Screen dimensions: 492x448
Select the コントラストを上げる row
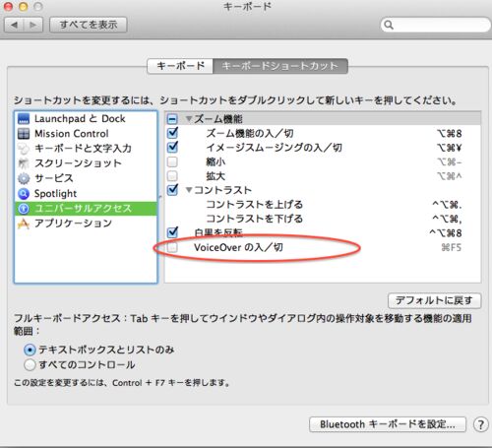[x=323, y=205]
